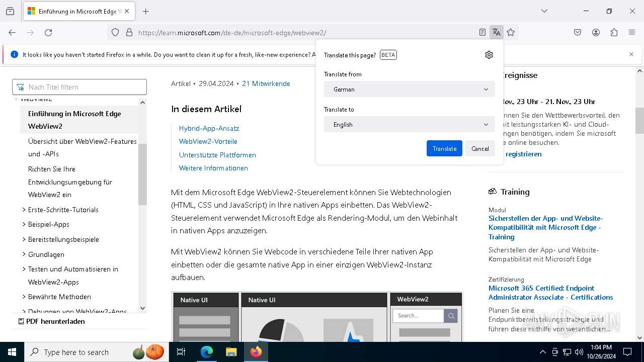Jump to Weitere Informationen section

pyautogui.click(x=213, y=168)
